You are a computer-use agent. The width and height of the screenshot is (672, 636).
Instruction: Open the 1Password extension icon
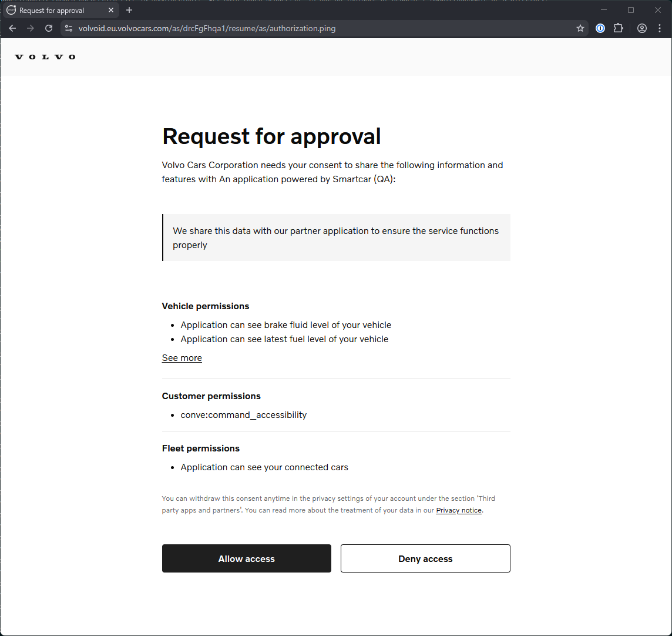point(600,28)
